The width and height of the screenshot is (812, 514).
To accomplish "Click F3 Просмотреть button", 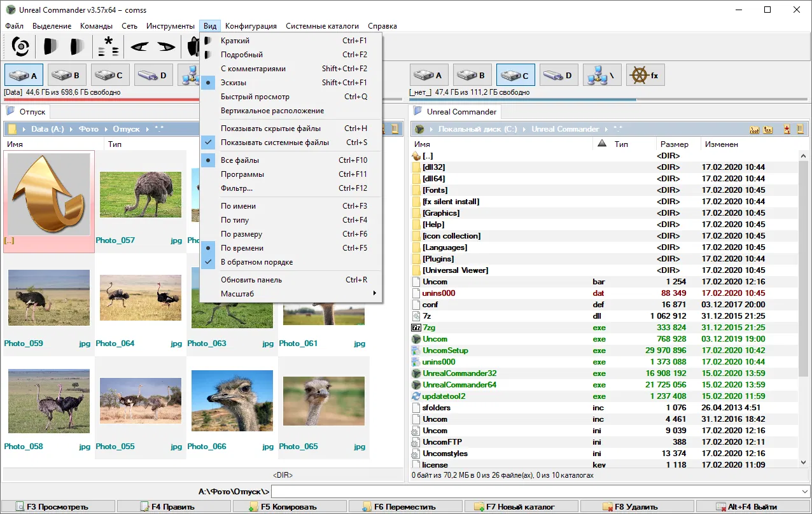I will click(59, 507).
